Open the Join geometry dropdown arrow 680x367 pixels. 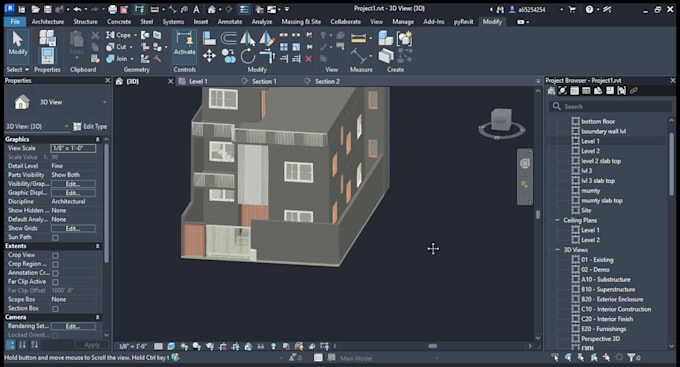pyautogui.click(x=132, y=59)
